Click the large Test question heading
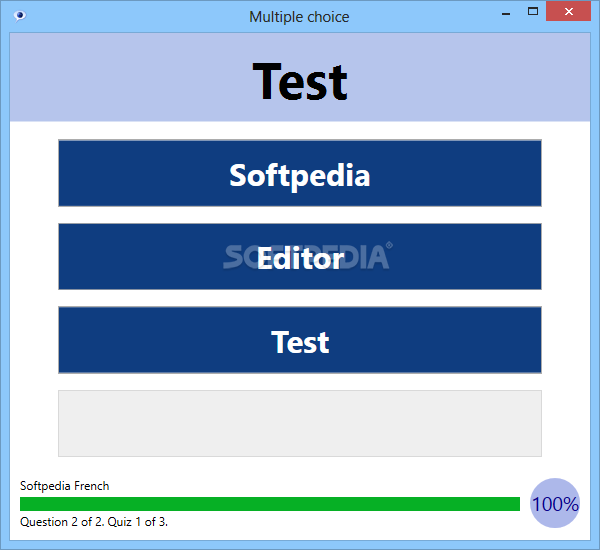The height and width of the screenshot is (550, 600). (x=300, y=82)
